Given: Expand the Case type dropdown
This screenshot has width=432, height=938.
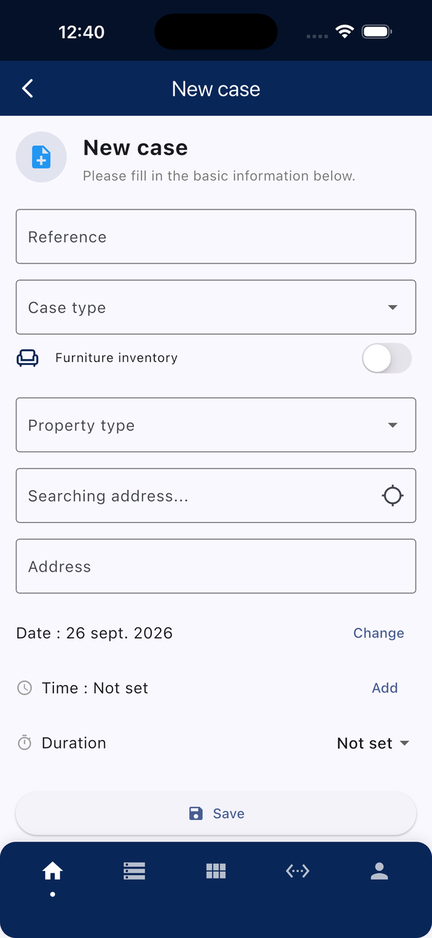Looking at the screenshot, I should click(216, 307).
